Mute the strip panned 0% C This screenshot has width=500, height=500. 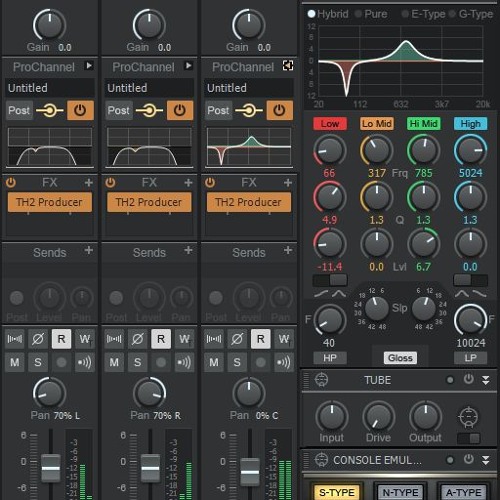(x=214, y=362)
